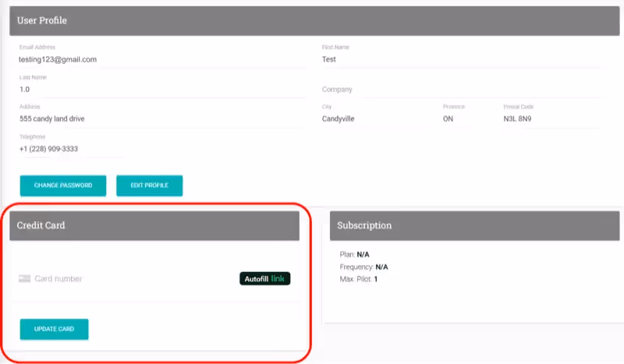Select the First Name field

pyautogui.click(x=460, y=59)
